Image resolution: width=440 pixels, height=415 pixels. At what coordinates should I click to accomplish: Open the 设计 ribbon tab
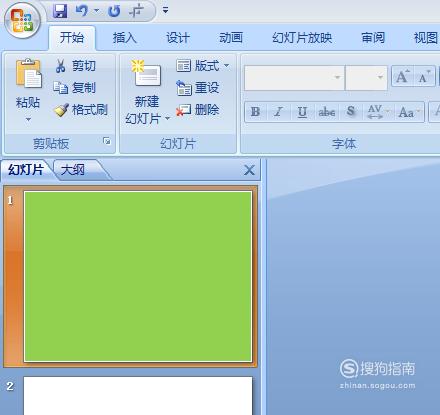click(178, 38)
